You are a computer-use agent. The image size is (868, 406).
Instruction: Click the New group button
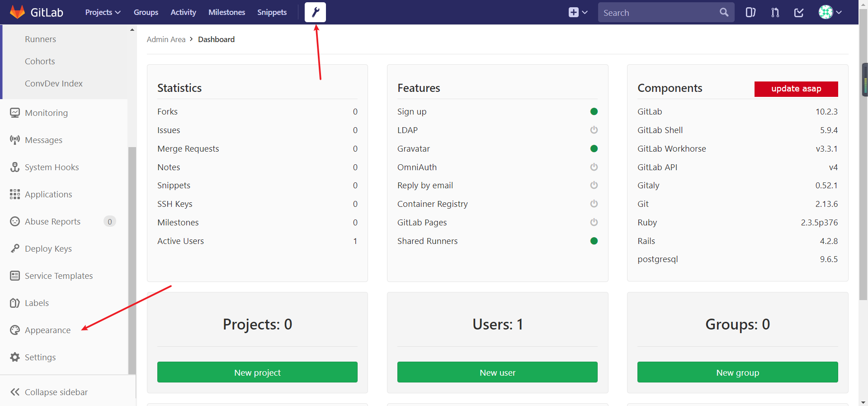[x=737, y=372]
